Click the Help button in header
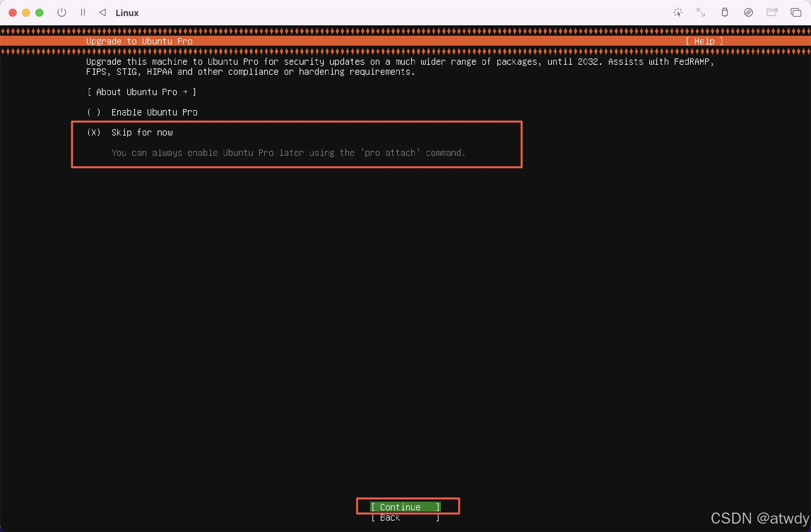This screenshot has height=532, width=811. pyautogui.click(x=704, y=41)
